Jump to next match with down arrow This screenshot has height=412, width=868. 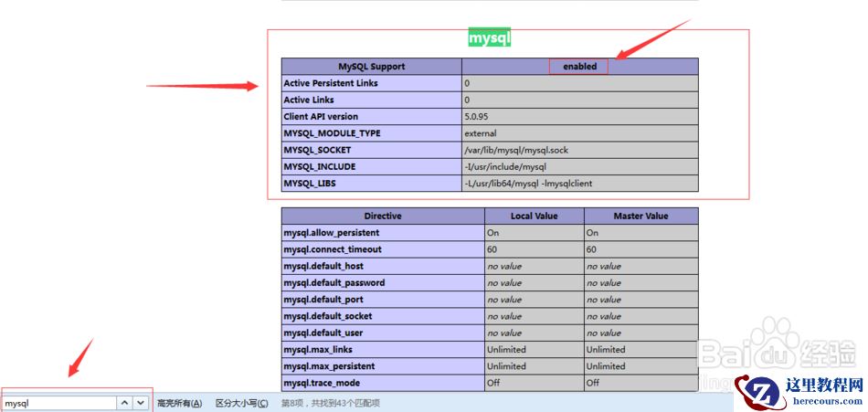coord(141,403)
